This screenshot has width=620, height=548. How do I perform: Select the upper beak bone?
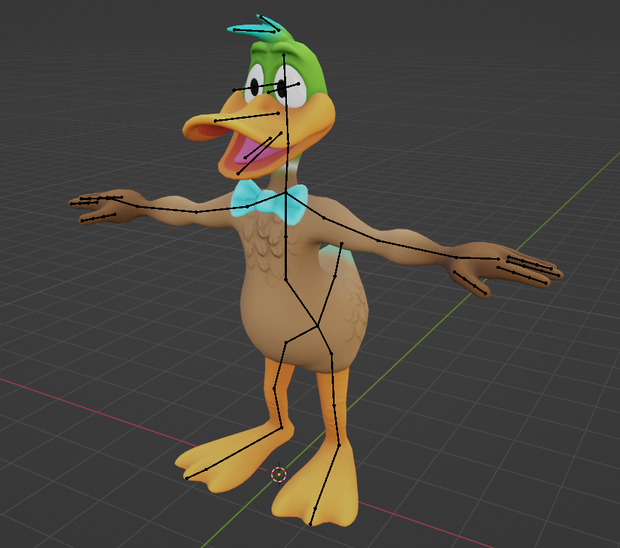(x=247, y=117)
